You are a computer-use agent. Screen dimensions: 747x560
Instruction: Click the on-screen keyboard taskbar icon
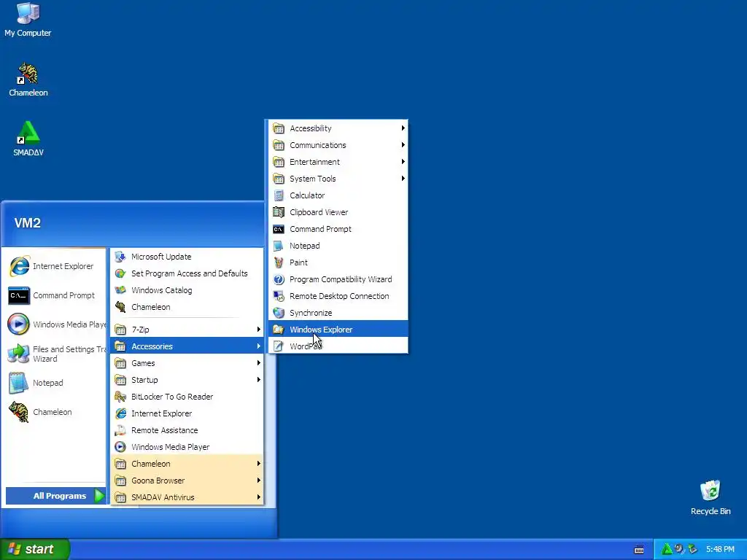639,550
